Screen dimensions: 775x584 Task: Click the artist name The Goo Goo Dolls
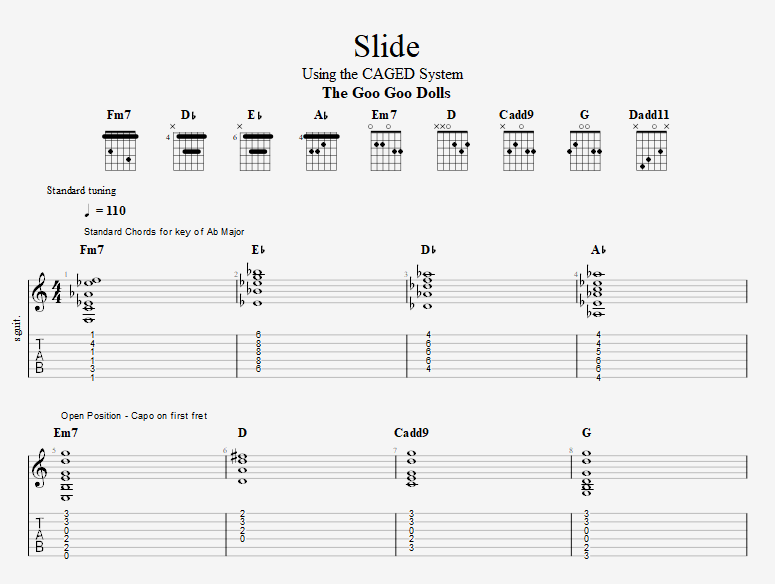pos(387,93)
